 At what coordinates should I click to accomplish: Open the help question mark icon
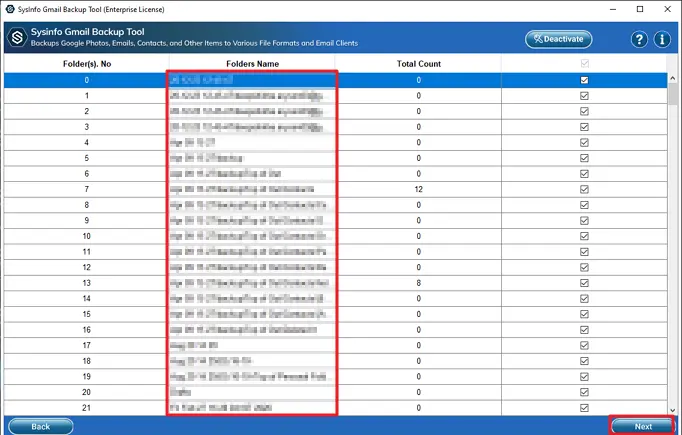click(x=639, y=40)
